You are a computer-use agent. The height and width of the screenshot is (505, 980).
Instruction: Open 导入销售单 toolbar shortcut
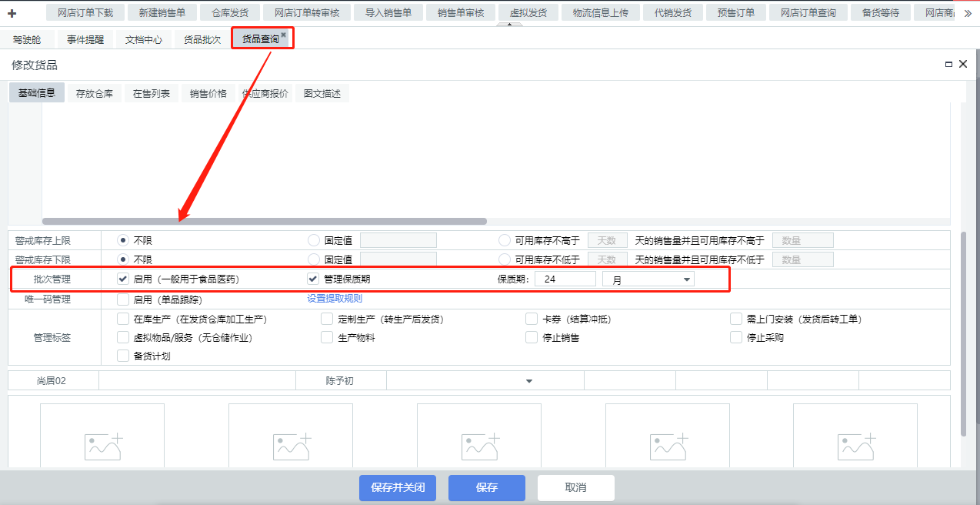click(388, 13)
